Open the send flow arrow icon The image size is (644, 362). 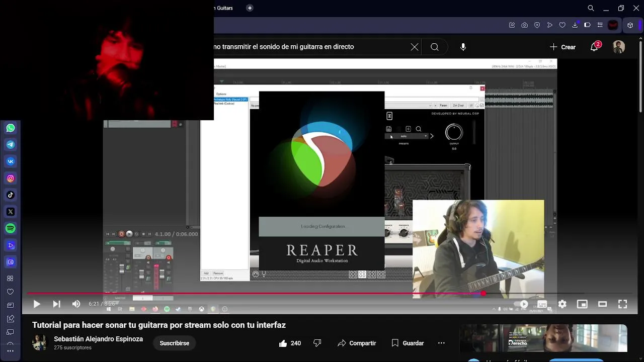[x=549, y=25]
